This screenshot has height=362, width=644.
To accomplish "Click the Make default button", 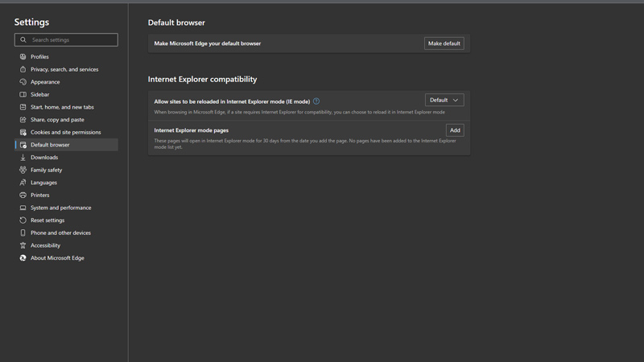I will tap(444, 43).
